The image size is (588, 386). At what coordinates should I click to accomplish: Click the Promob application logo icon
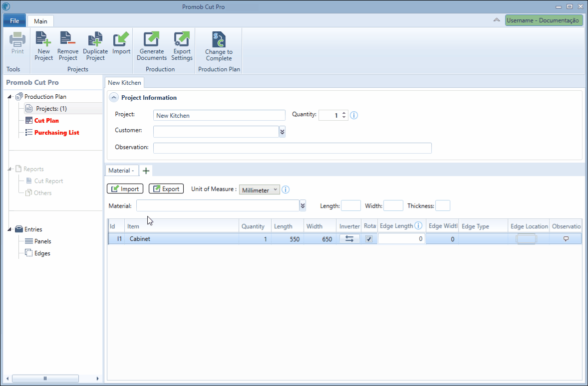coord(6,6)
